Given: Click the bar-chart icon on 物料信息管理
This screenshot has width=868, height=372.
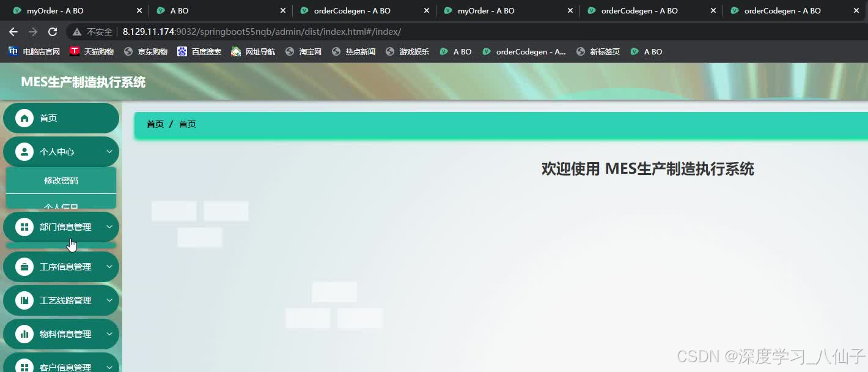Looking at the screenshot, I should pyautogui.click(x=24, y=333).
